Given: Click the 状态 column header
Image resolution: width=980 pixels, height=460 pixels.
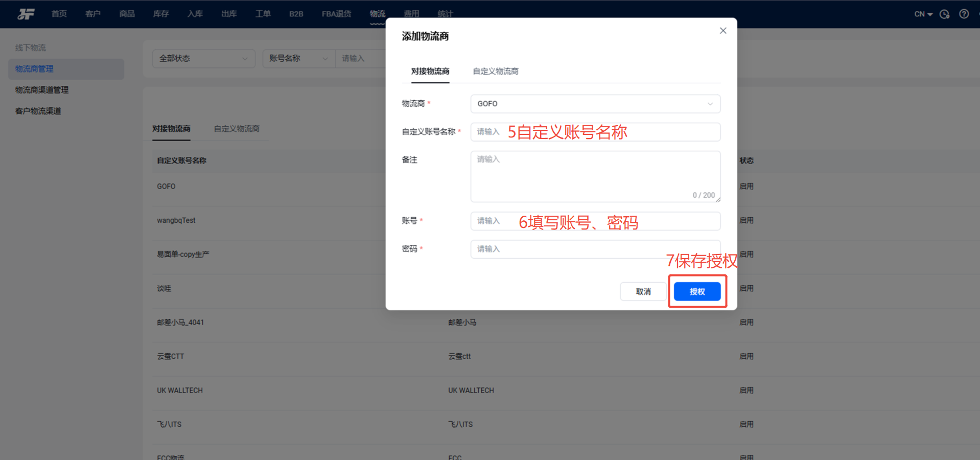Looking at the screenshot, I should point(746,160).
